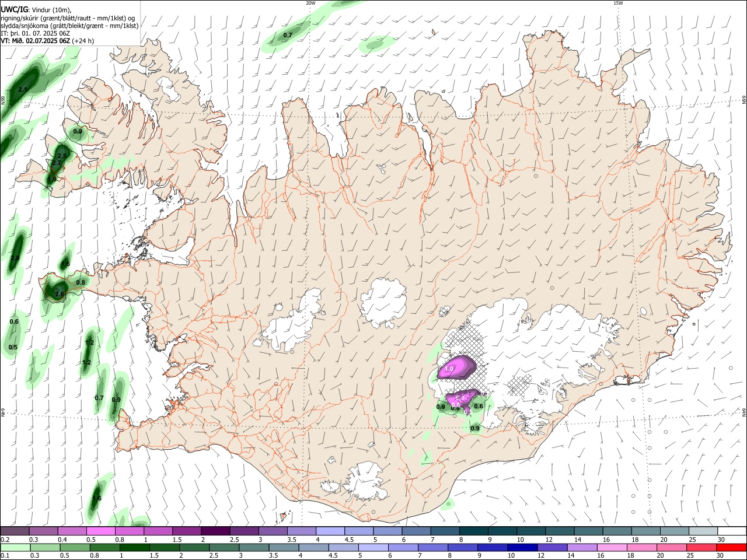Click the UWC/IG title text
The height and width of the screenshot is (560, 747).
13,10
